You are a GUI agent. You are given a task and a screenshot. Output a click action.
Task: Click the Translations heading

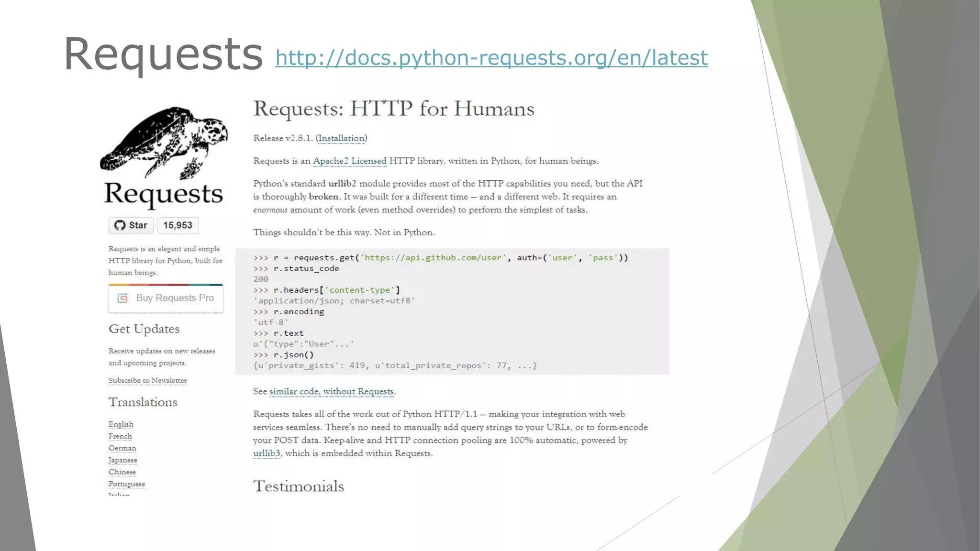(143, 402)
